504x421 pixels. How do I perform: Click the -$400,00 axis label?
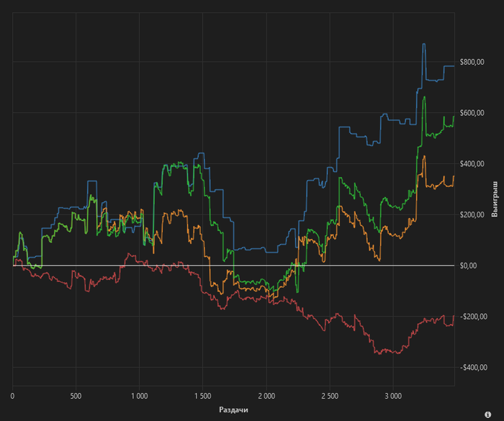tap(474, 368)
